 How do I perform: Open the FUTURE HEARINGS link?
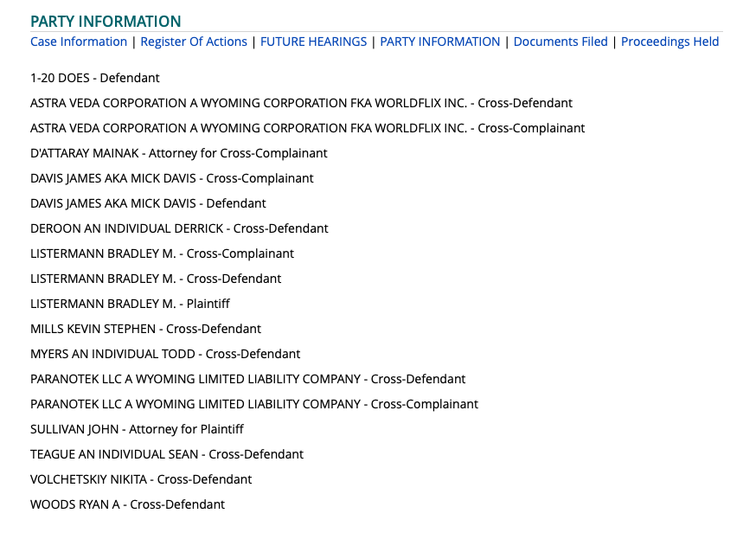[x=313, y=42]
